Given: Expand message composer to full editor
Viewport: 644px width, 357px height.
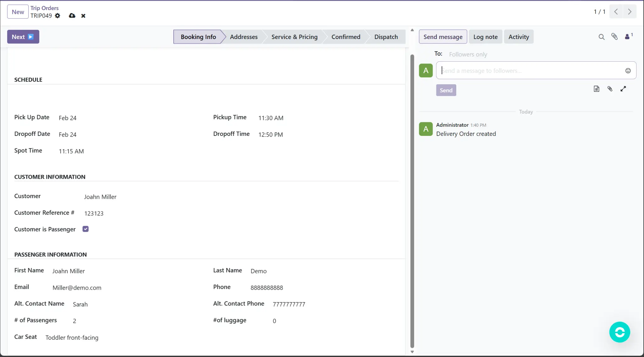Looking at the screenshot, I should click(623, 89).
